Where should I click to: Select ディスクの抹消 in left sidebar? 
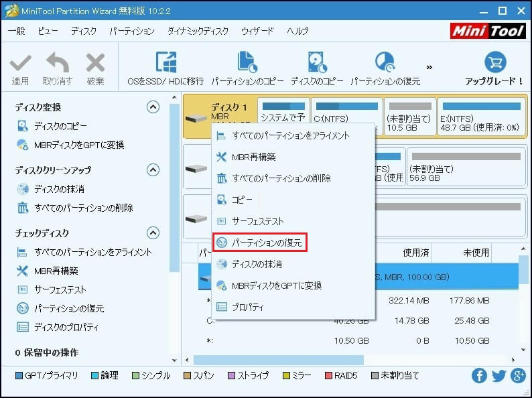tap(59, 189)
